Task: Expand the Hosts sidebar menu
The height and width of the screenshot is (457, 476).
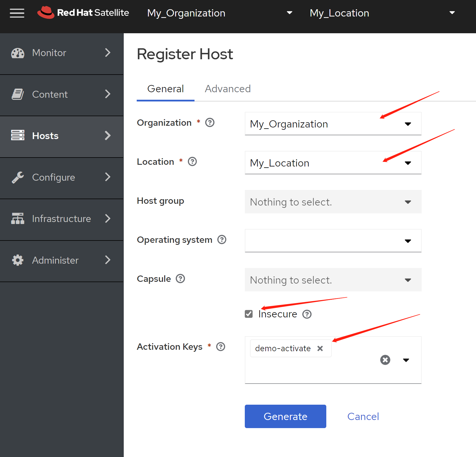Action: (62, 136)
